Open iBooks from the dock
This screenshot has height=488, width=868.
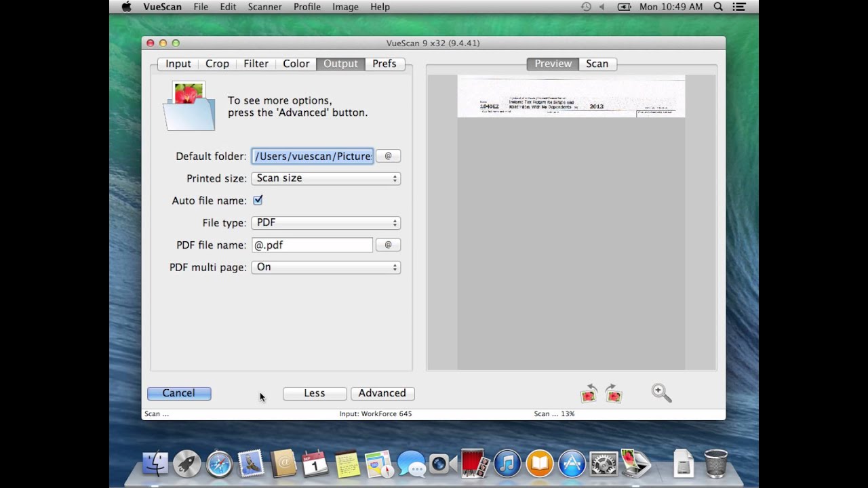(540, 464)
